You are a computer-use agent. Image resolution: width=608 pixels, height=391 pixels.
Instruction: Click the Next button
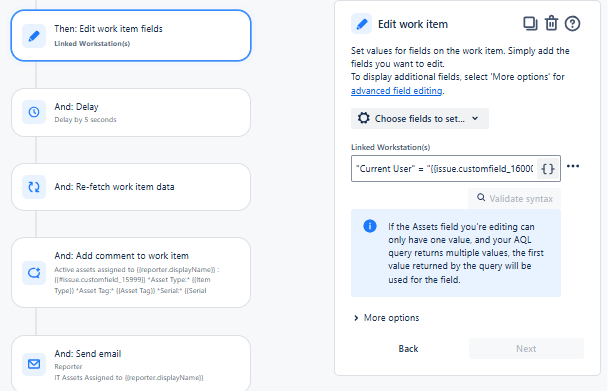point(526,349)
